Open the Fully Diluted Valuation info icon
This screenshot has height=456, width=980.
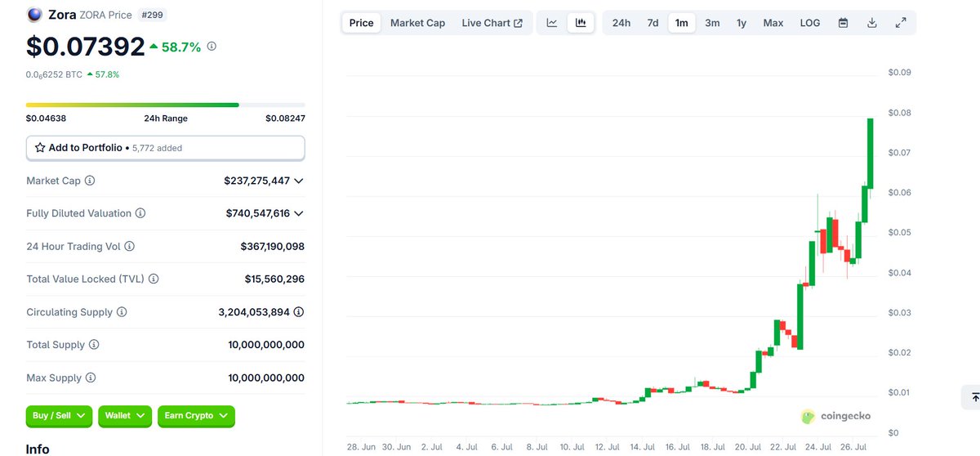point(140,213)
